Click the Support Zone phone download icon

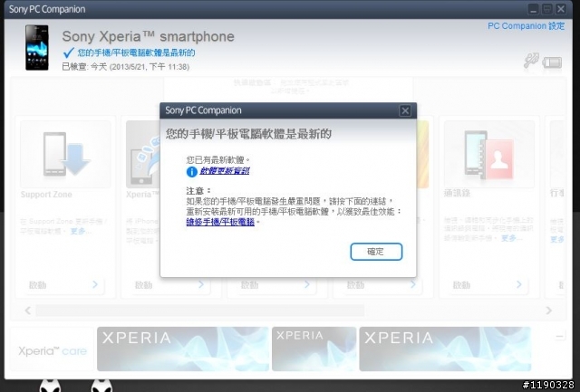tap(65, 155)
